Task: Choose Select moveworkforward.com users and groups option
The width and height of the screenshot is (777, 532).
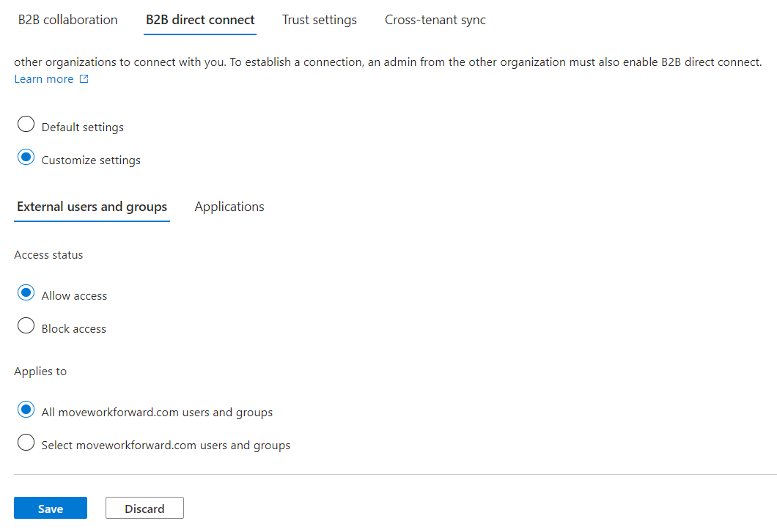Action: click(x=26, y=443)
